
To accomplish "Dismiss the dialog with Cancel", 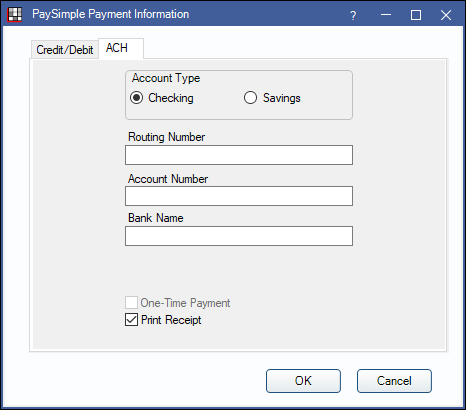I will coord(394,381).
